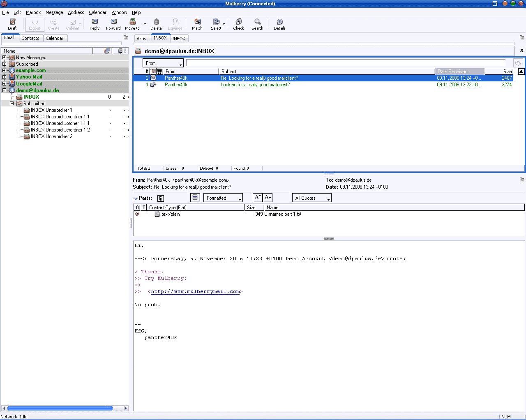The height and width of the screenshot is (420, 526).
Task: Click the Reply toolbar icon
Action: 95,22
